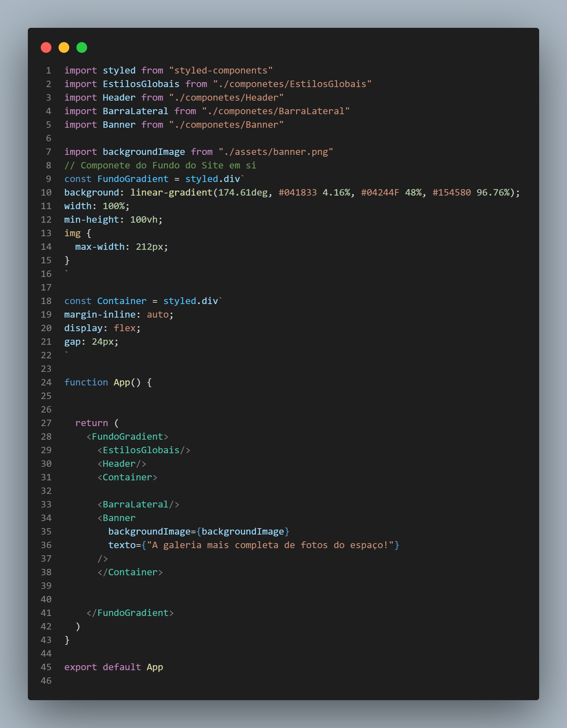The width and height of the screenshot is (567, 728).
Task: Click the return keyword
Action: coord(91,423)
